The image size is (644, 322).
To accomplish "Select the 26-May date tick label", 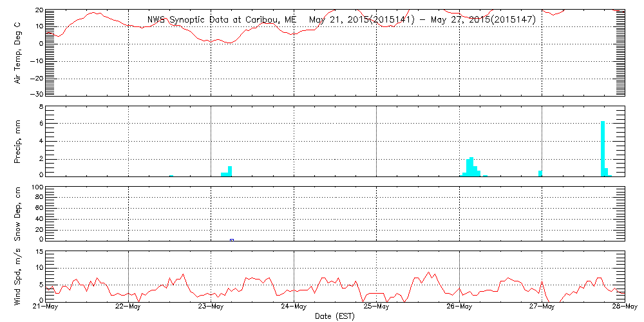I will point(459,307).
